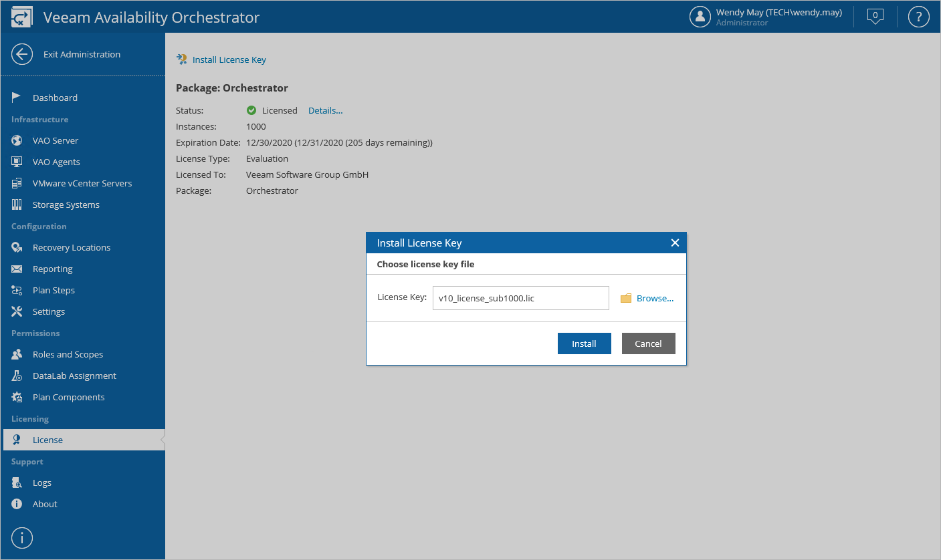Click the Storage Systems icon
Viewport: 941px width, 560px height.
point(17,204)
